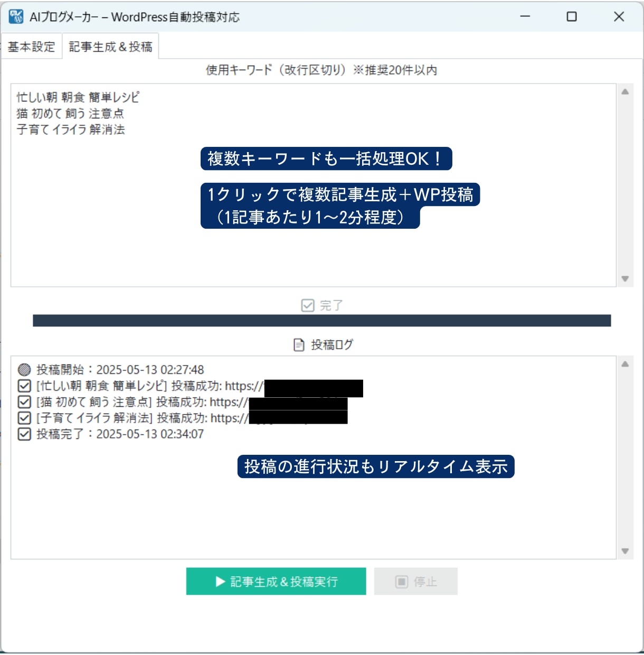
Task: Run 記事生成＆投稿実行 button
Action: (276, 582)
